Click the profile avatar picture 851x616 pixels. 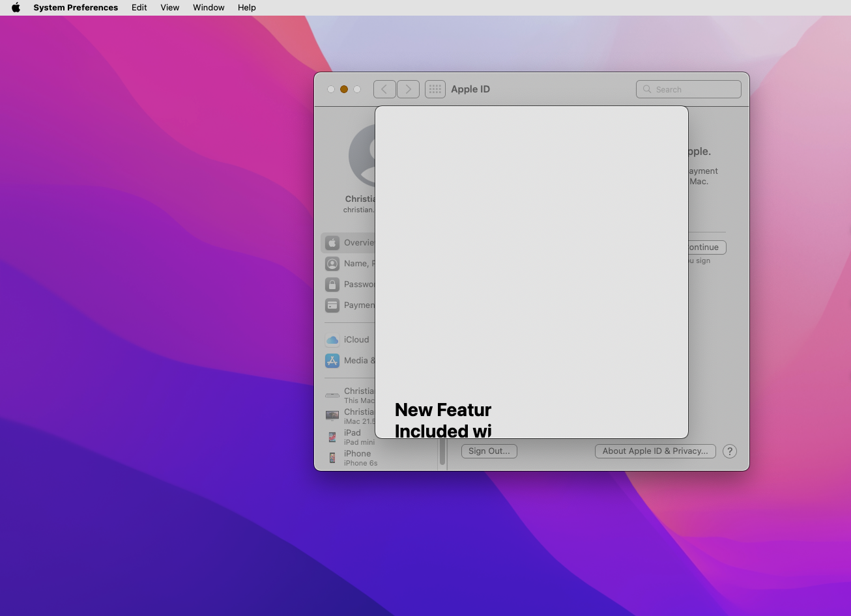pyautogui.click(x=362, y=156)
